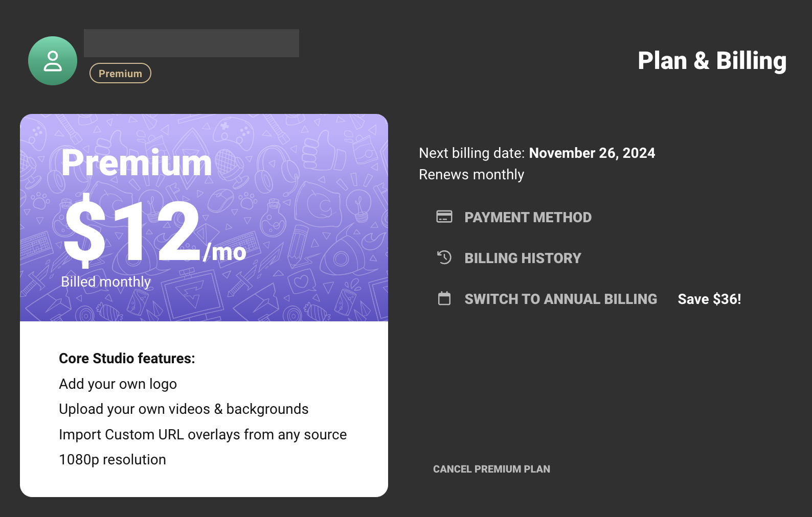Click the Add your own logo feature
Image resolution: width=812 pixels, height=517 pixels.
tap(118, 384)
